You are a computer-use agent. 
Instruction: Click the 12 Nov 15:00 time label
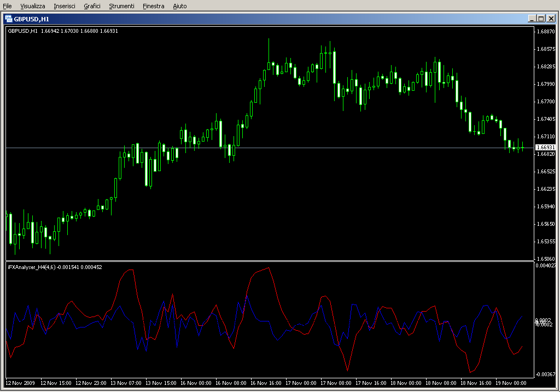(x=56, y=383)
